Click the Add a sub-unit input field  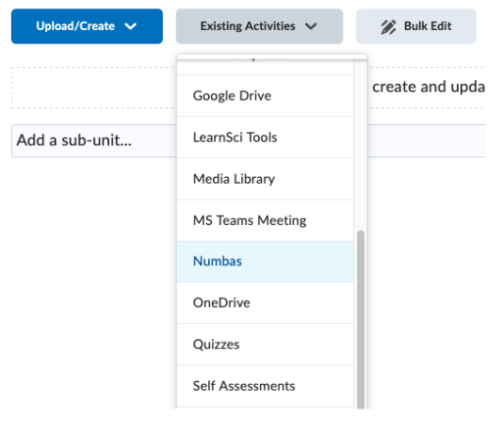click(94, 140)
